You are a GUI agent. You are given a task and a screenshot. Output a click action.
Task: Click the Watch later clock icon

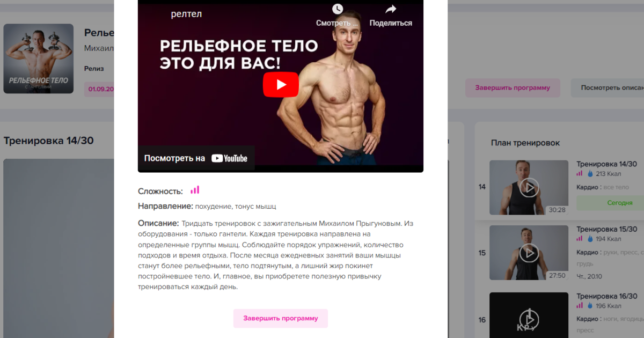(337, 9)
